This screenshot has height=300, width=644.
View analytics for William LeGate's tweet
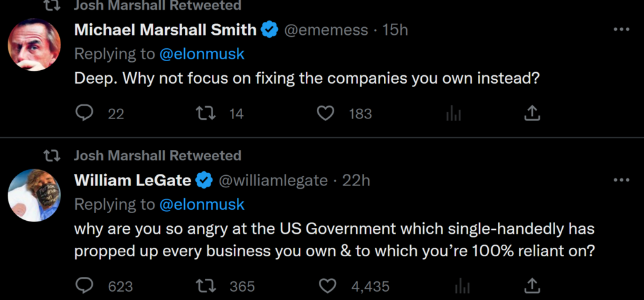click(462, 285)
